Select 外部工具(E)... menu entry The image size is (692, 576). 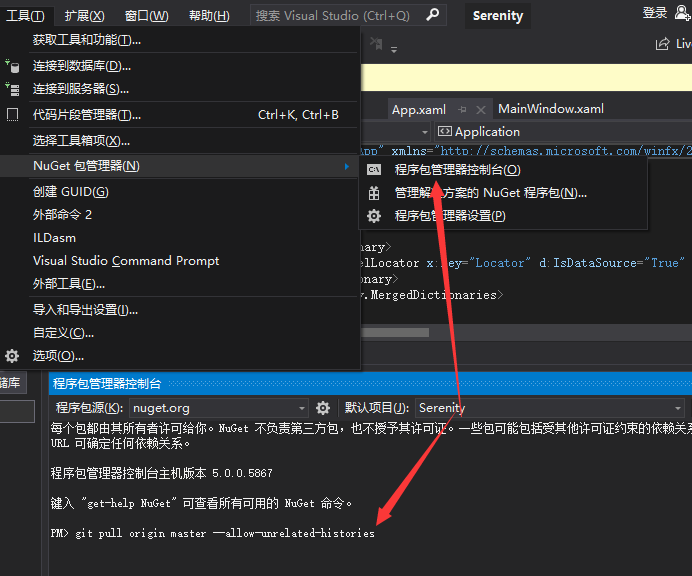click(178, 284)
